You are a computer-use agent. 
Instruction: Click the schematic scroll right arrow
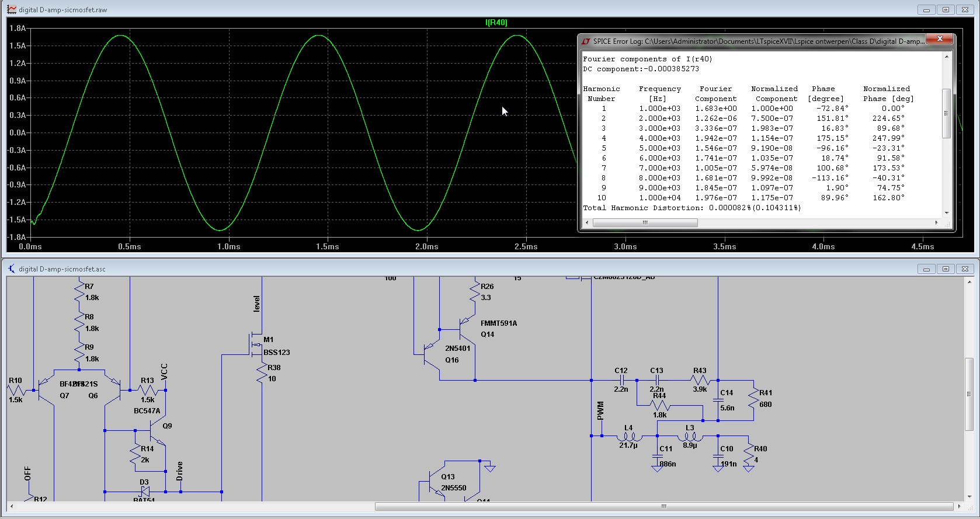[x=960, y=506]
